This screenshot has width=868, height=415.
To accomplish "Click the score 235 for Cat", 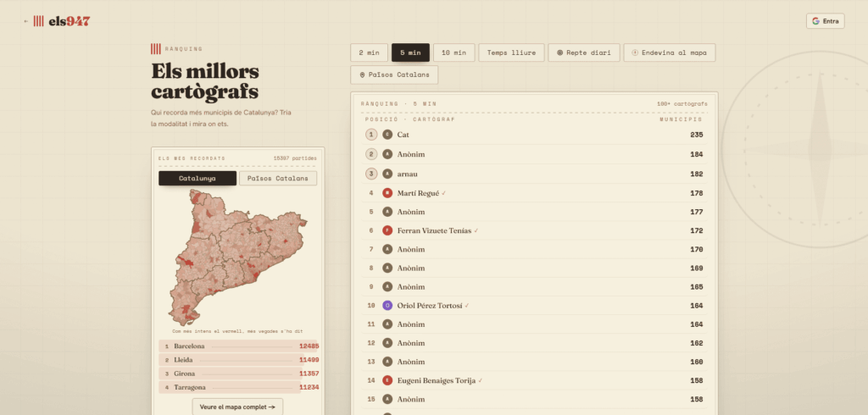I will coord(697,135).
